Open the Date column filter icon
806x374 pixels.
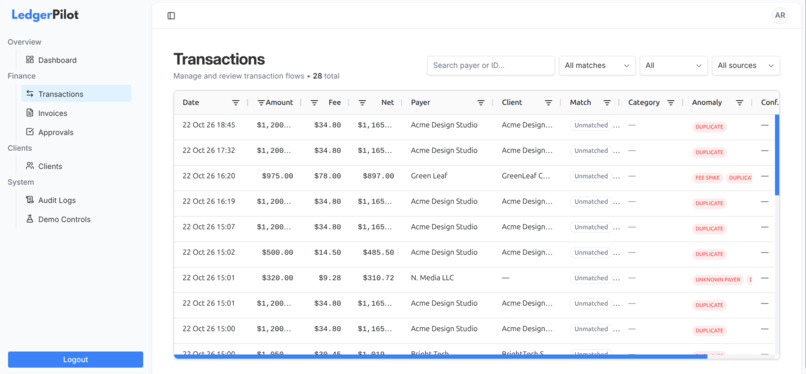click(x=236, y=103)
